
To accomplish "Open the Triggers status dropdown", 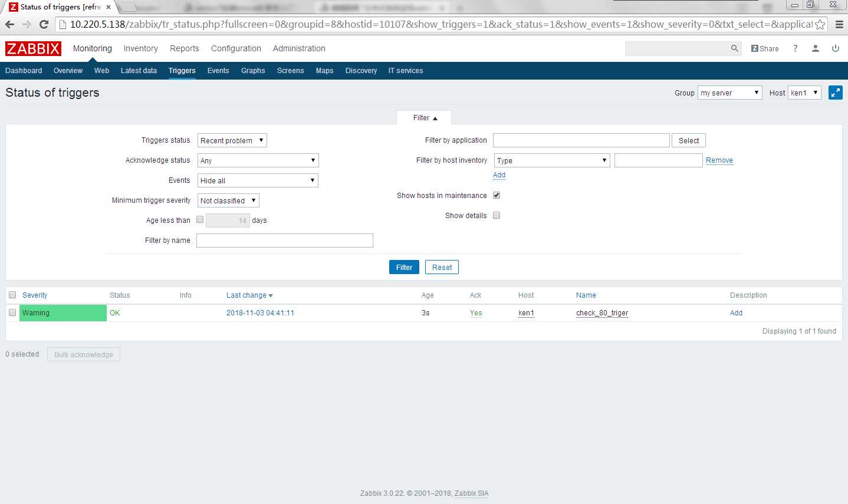I will tap(232, 140).
